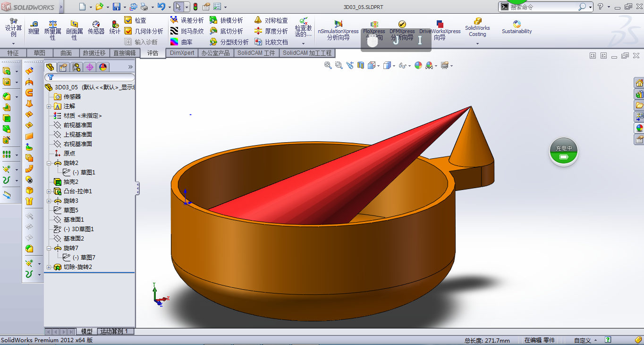Open 质量属性 mass properties
Screen dimensions: 644x345
tap(52, 30)
